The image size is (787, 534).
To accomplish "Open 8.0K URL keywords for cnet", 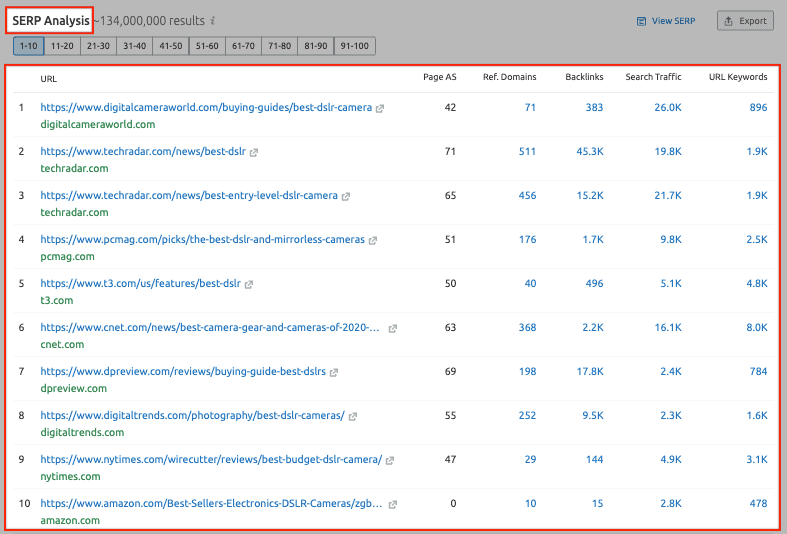I will (x=755, y=328).
